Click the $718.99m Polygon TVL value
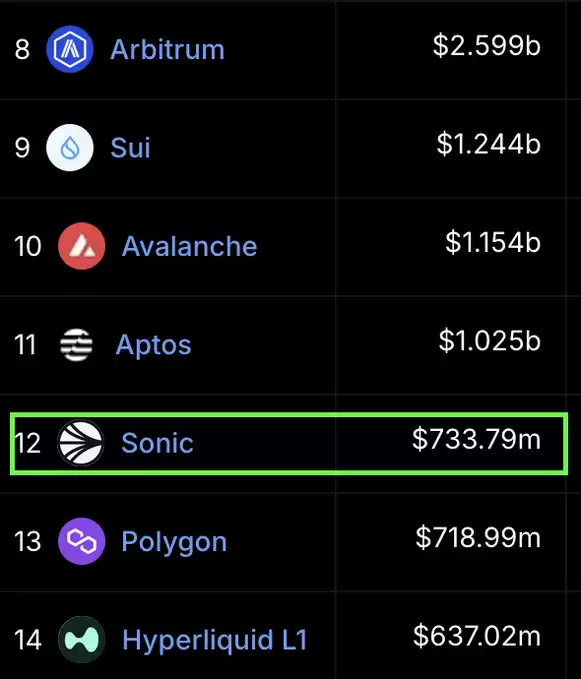The image size is (581, 679). (478, 537)
